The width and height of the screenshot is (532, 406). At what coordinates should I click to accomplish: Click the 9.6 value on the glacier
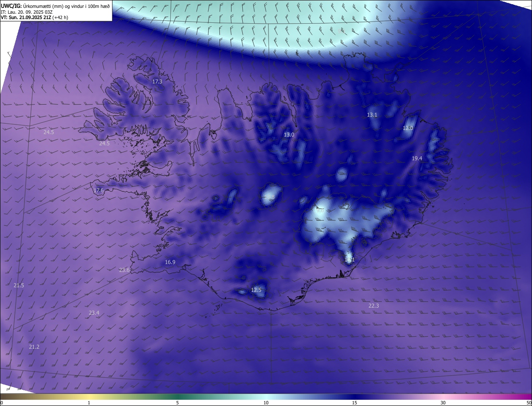(320, 210)
